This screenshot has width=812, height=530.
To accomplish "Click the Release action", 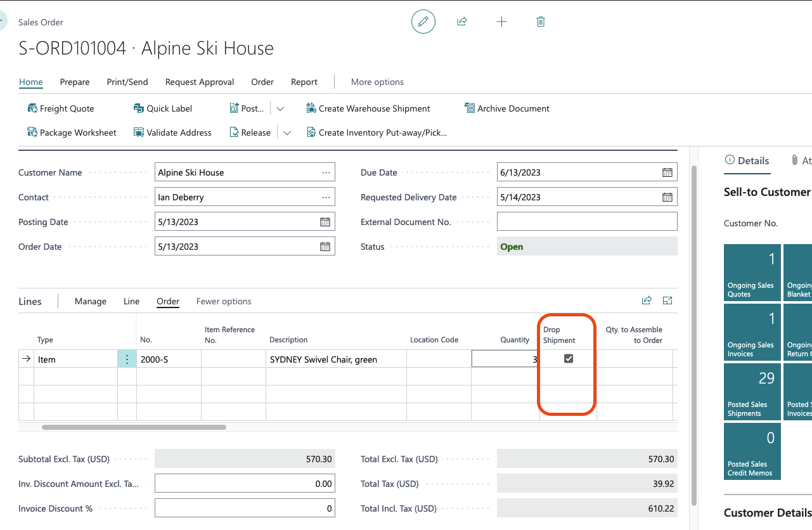I will (x=250, y=132).
